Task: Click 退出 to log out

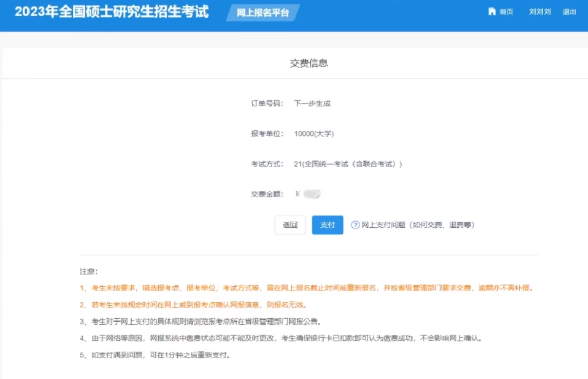Action: coord(570,11)
